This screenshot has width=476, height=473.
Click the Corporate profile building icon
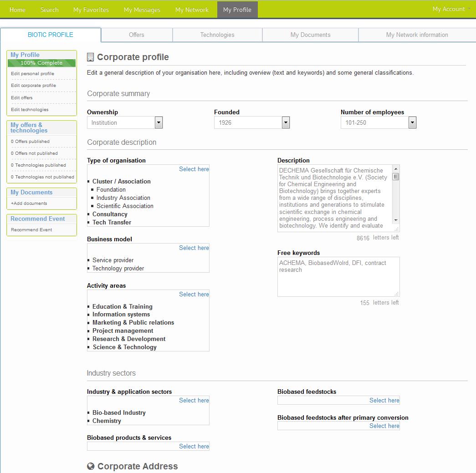(90, 57)
